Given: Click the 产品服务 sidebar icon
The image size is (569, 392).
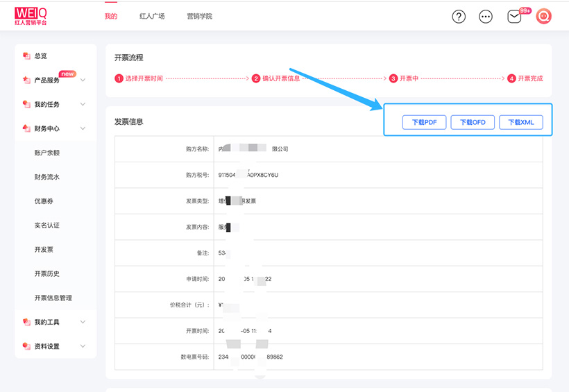Looking at the screenshot, I should (x=26, y=80).
